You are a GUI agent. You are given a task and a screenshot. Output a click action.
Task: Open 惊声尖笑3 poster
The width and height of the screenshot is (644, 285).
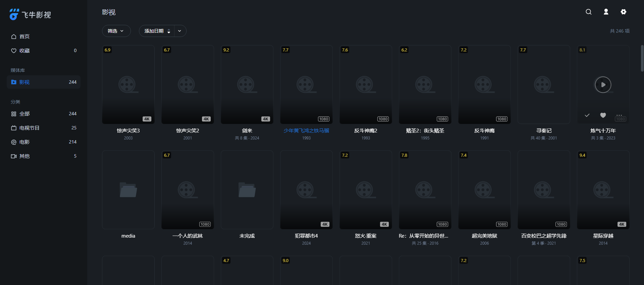pyautogui.click(x=128, y=85)
